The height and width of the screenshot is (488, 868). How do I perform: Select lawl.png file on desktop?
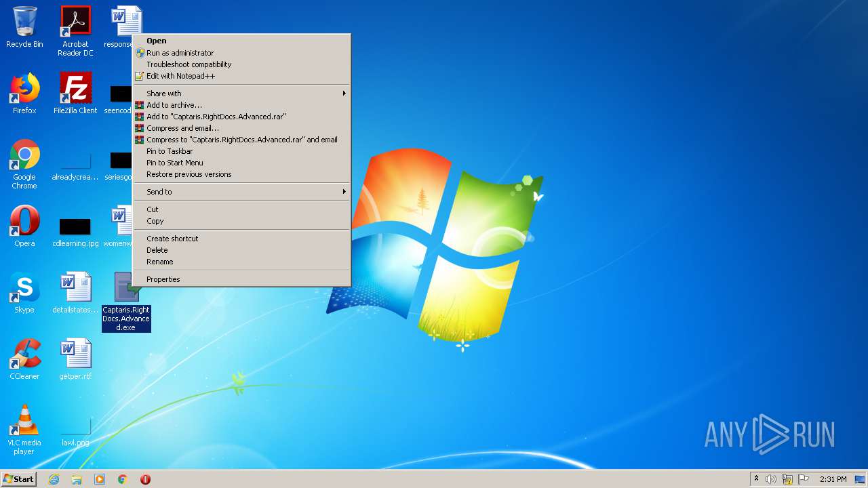[75, 432]
